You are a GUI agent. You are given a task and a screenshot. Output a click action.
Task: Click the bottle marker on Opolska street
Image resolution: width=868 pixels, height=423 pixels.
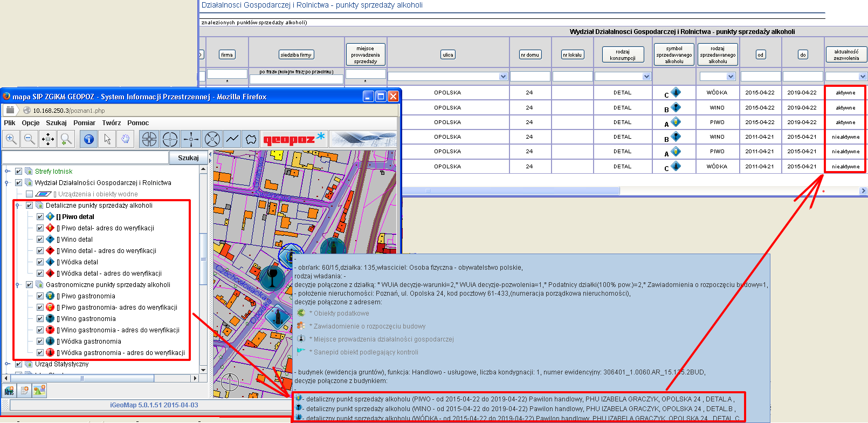click(278, 317)
